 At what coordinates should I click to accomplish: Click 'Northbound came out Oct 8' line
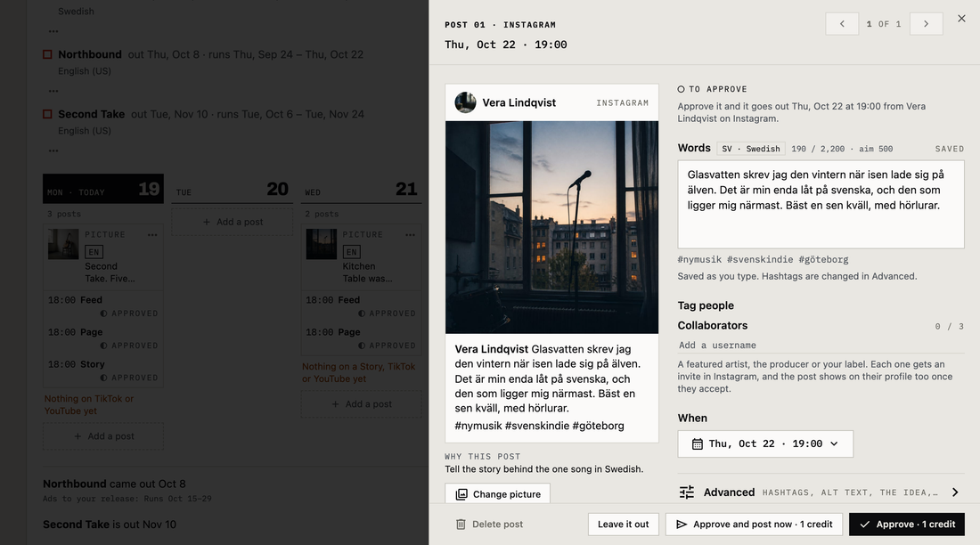[x=114, y=484]
